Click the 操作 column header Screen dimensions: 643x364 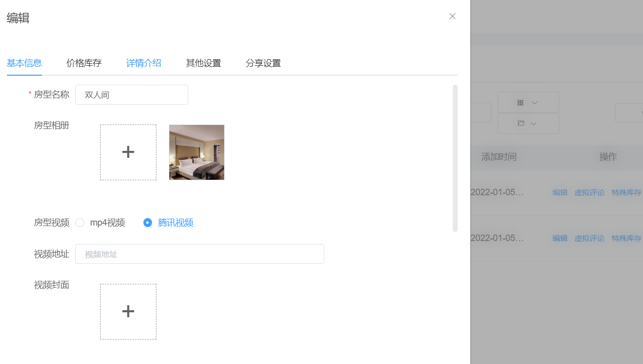click(608, 157)
